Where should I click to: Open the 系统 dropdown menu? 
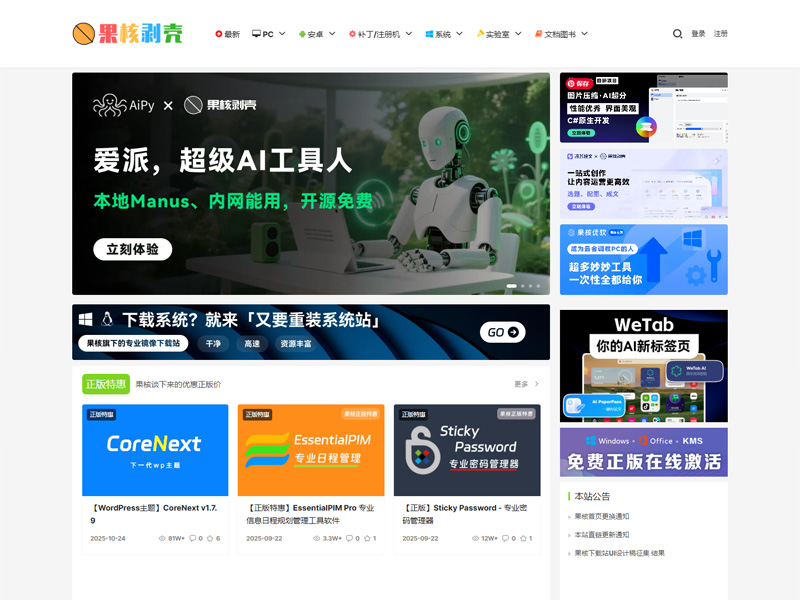point(443,33)
